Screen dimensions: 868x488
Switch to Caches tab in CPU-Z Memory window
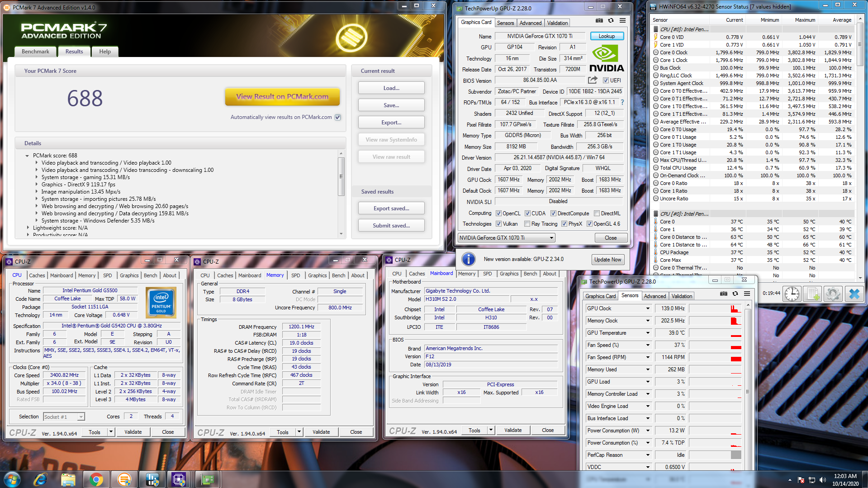225,275
